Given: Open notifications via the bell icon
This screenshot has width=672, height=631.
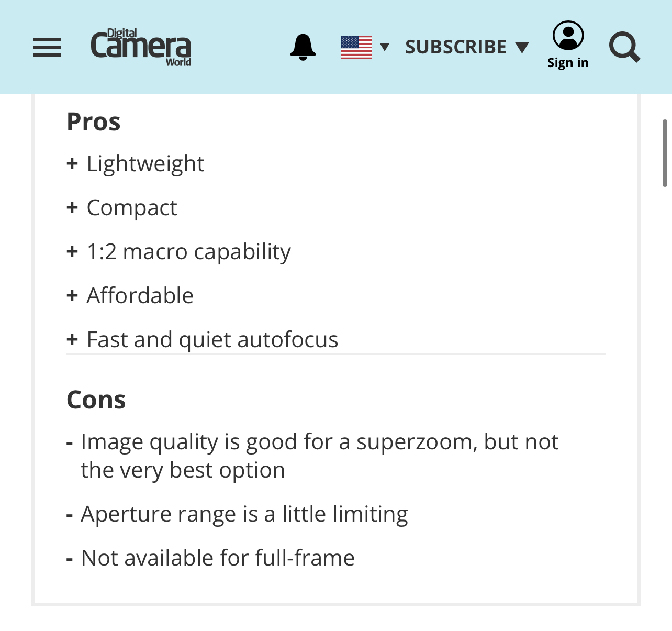Looking at the screenshot, I should (303, 47).
